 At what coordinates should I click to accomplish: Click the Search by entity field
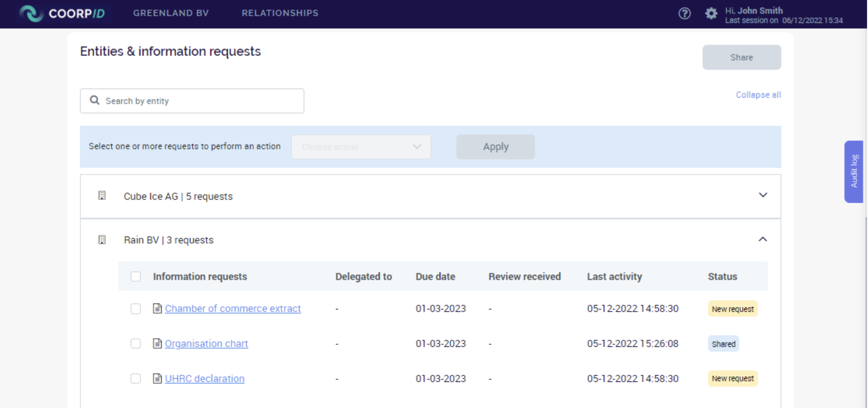pyautogui.click(x=192, y=101)
